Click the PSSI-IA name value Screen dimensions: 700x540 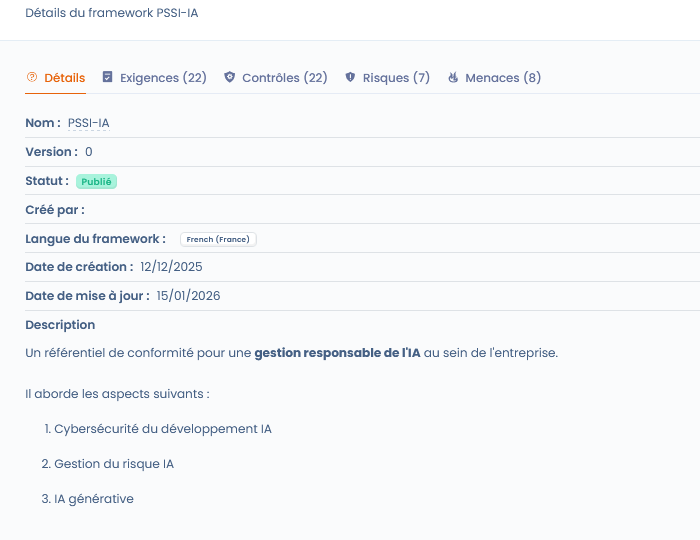click(89, 123)
